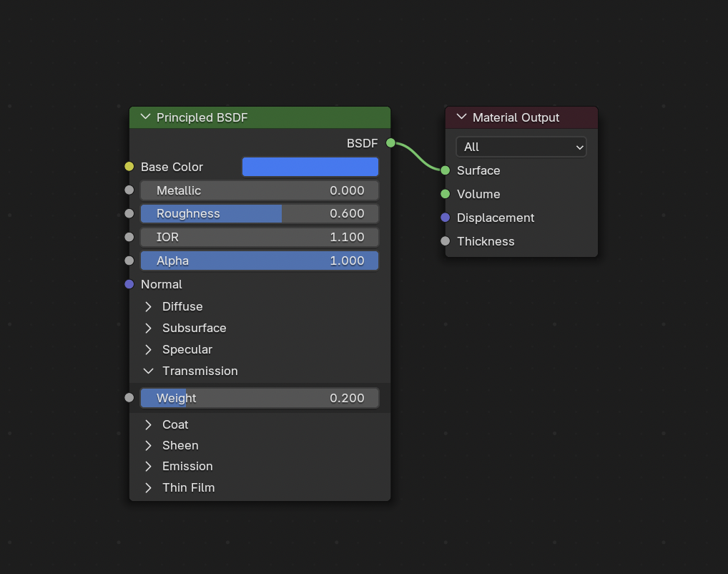
Task: Collapse the Transmission panel
Action: coord(149,371)
